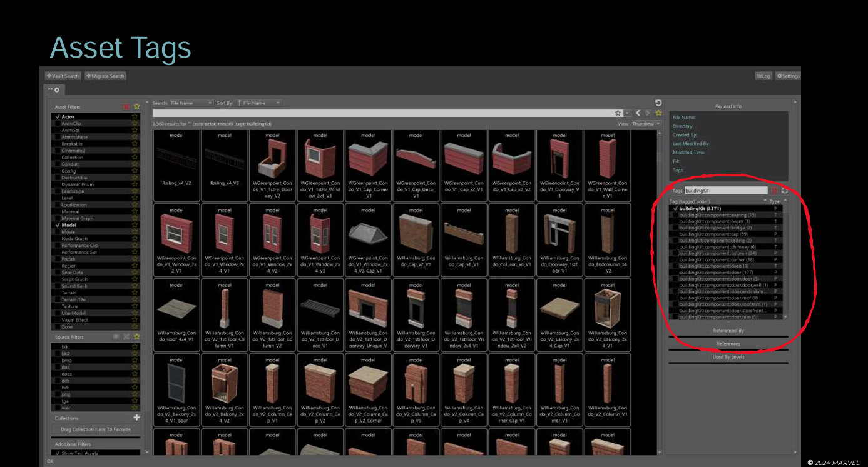The image size is (868, 467).
Task: Sort tags by the Type column header
Action: [775, 201]
